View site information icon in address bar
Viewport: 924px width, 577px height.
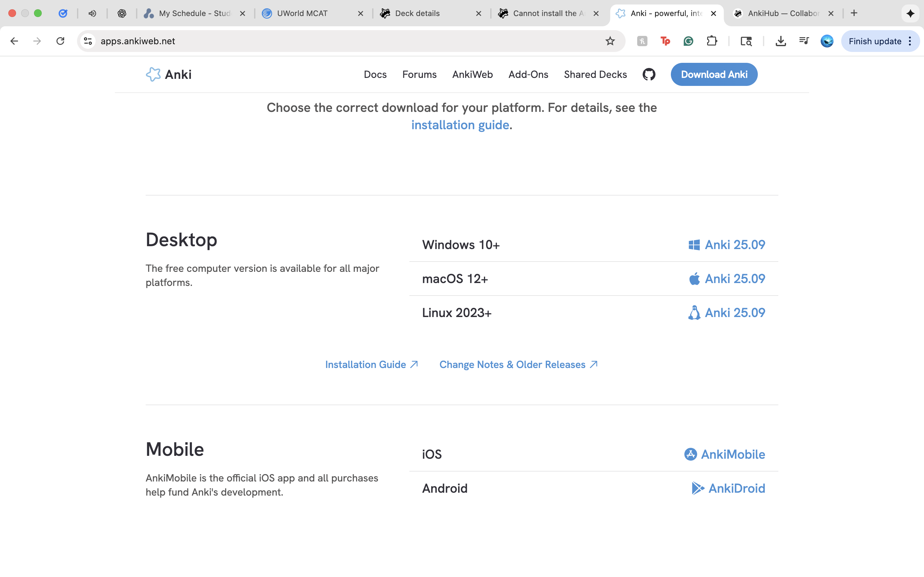pos(88,41)
